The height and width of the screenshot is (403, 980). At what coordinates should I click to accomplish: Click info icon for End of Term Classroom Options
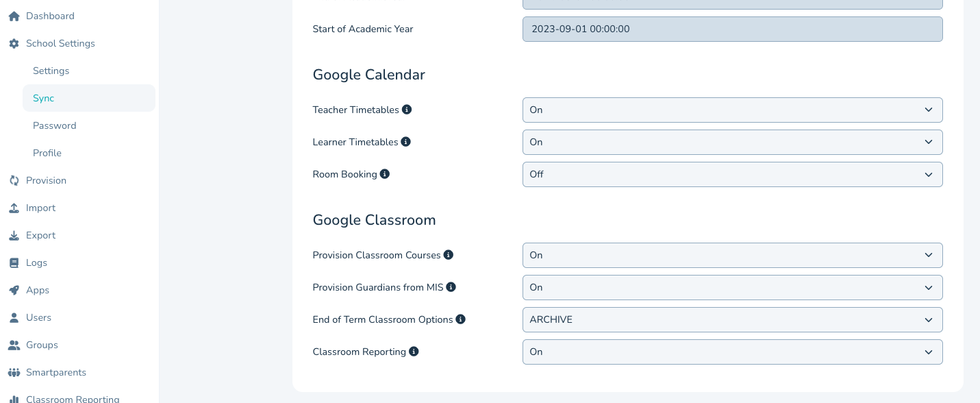point(461,319)
